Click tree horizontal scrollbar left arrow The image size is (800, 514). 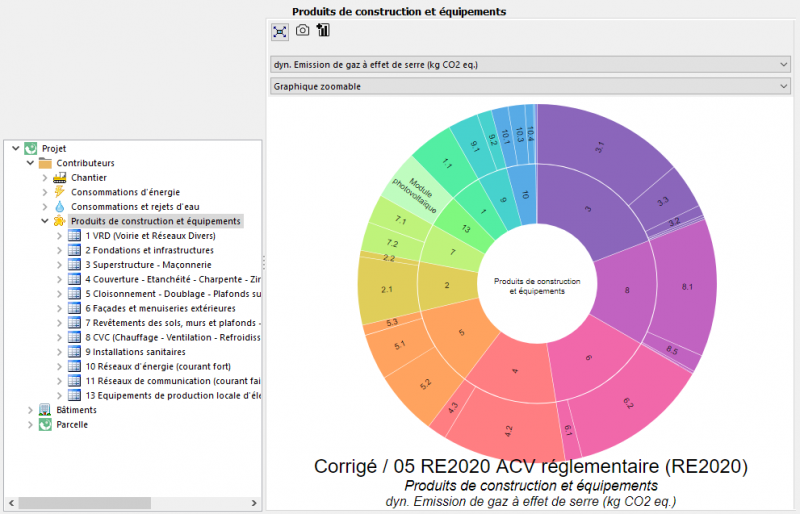point(11,503)
